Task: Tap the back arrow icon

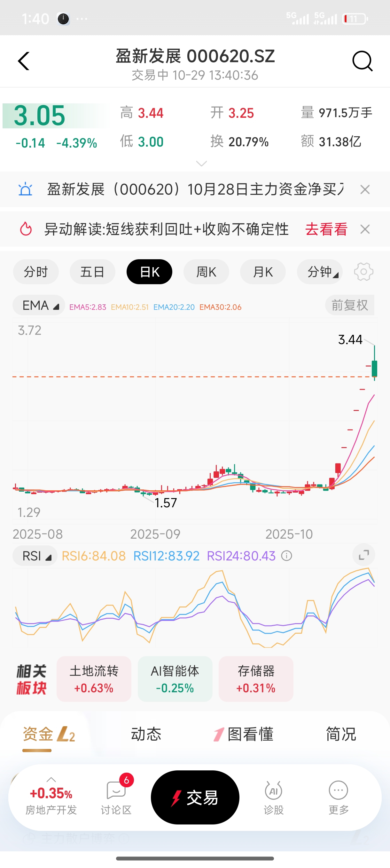Action: 24,61
